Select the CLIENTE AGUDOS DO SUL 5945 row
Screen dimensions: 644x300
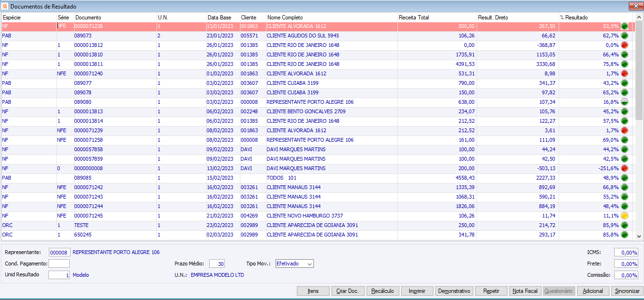coord(318,36)
